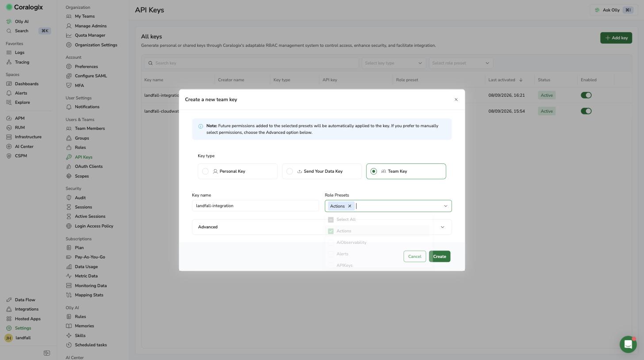Cancel the new team key dialog
This screenshot has width=644, height=360.
tap(414, 257)
